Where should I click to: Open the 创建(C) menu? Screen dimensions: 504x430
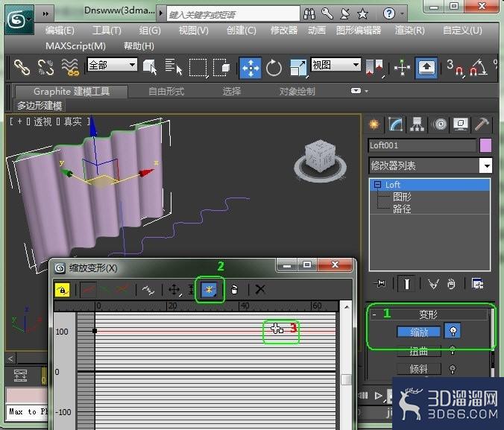[x=242, y=31]
